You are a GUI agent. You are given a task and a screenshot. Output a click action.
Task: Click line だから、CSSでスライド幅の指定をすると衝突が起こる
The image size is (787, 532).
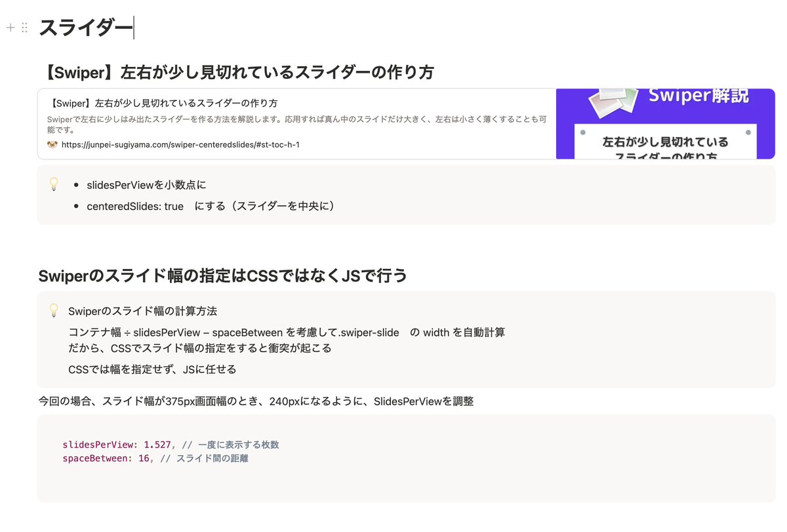click(199, 348)
